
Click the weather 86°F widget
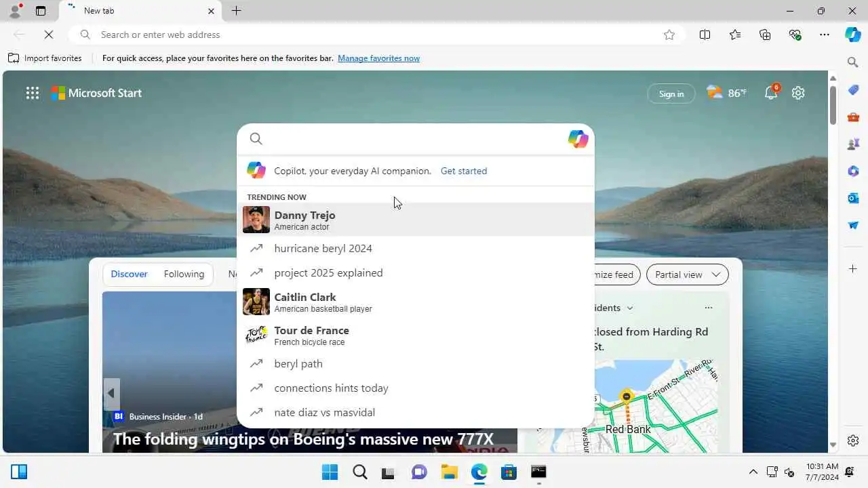point(726,93)
